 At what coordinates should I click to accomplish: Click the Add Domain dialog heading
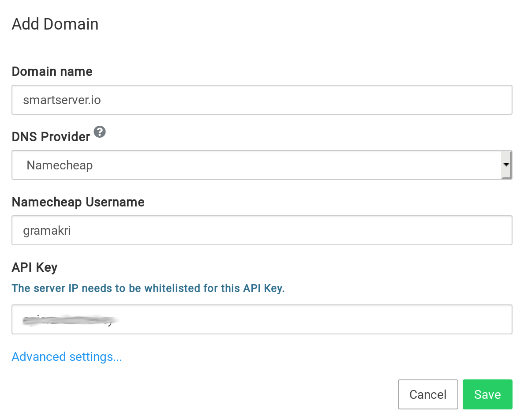point(55,24)
